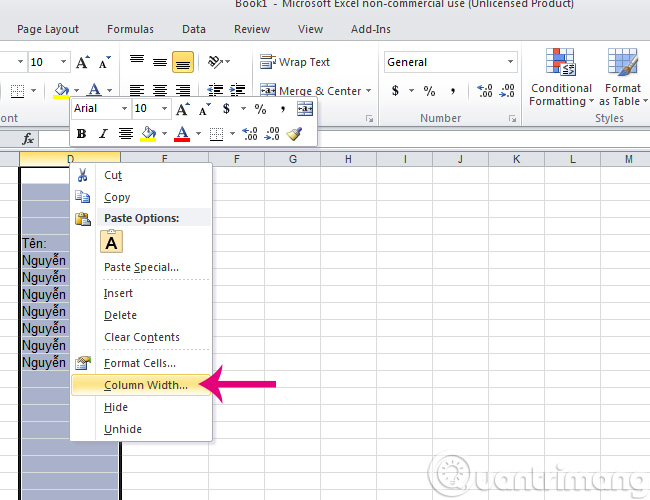Viewport: 650px width, 500px height.
Task: Expand Merge & Center dropdown arrow
Action: click(x=369, y=90)
